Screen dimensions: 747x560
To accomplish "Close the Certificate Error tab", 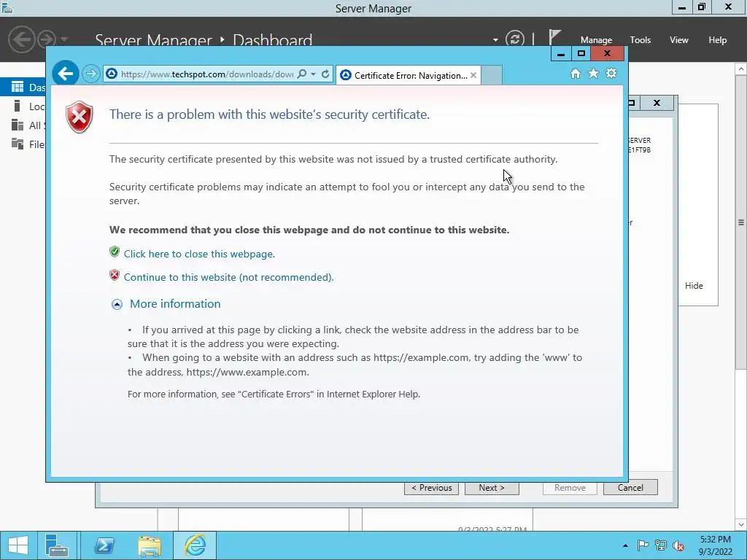I will [473, 75].
